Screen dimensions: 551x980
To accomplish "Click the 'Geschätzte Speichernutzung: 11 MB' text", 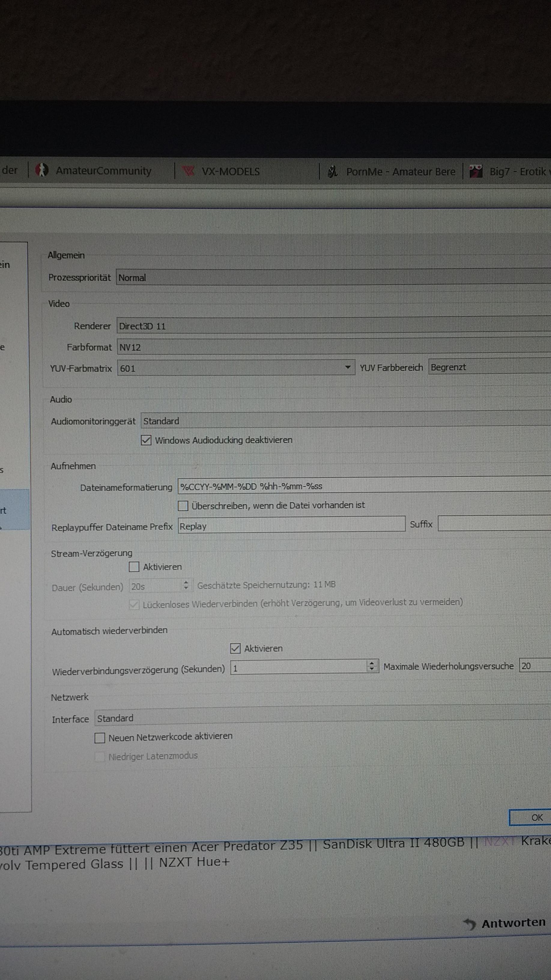I will [266, 585].
